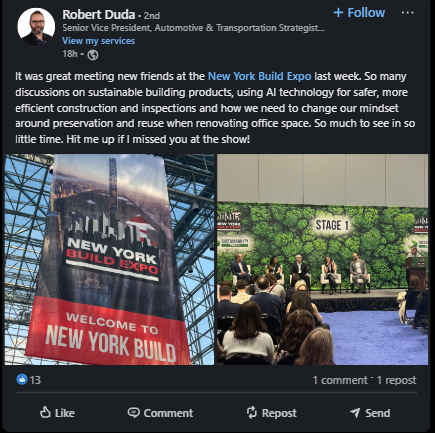Open the 1 repost link
Screen dimensions: 435x433
396,380
